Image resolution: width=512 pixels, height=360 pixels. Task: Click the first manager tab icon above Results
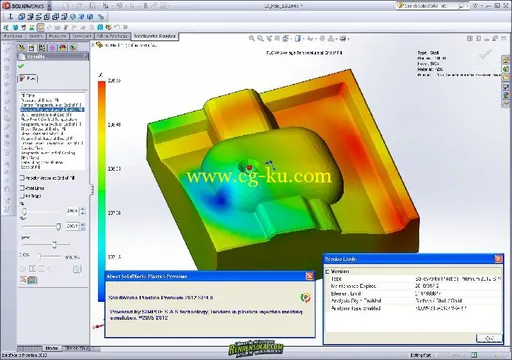22,48
